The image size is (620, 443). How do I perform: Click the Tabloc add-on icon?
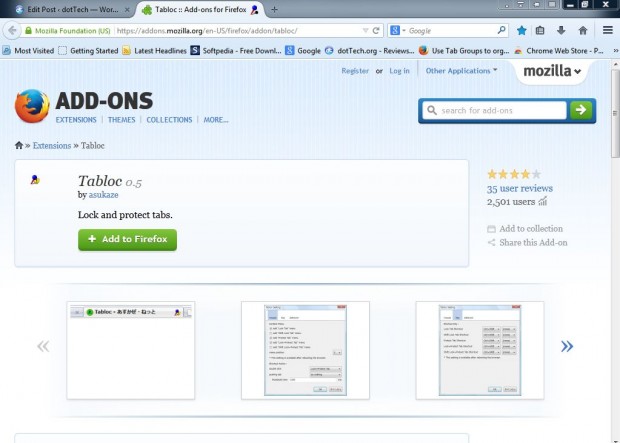point(35,180)
